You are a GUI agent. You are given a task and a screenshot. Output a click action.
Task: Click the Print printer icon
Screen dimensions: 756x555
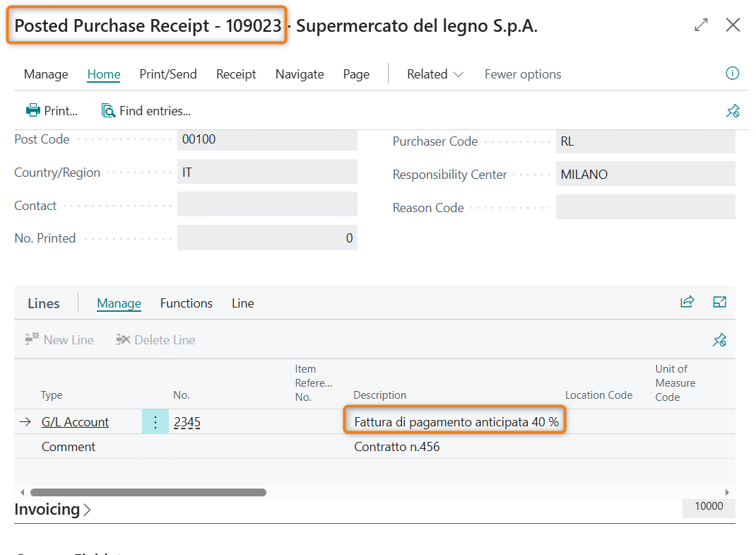point(33,110)
